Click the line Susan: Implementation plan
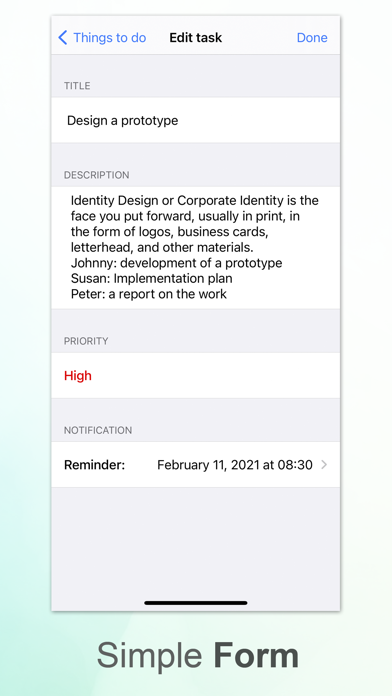This screenshot has width=392, height=696. click(151, 278)
